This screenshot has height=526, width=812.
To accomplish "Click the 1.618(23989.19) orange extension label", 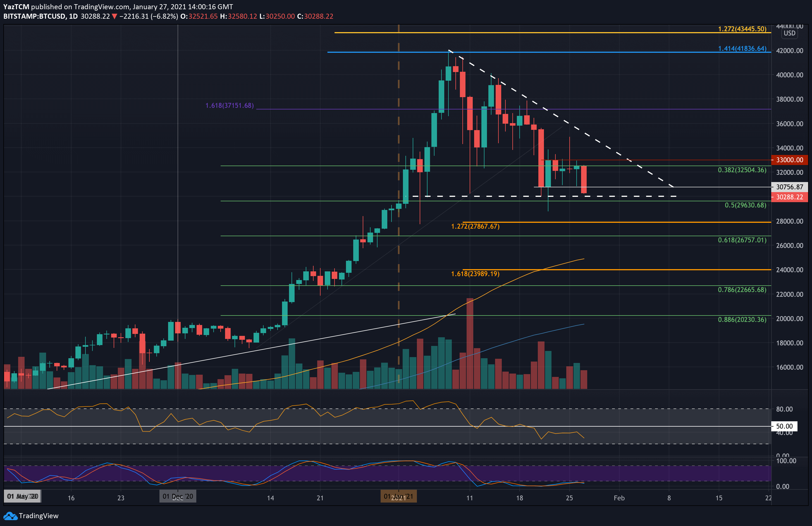I will pos(475,274).
